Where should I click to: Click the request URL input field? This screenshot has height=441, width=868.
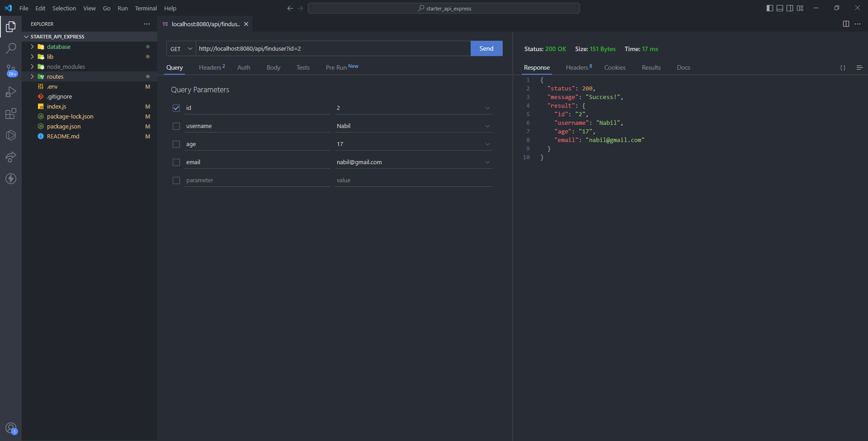tap(333, 48)
